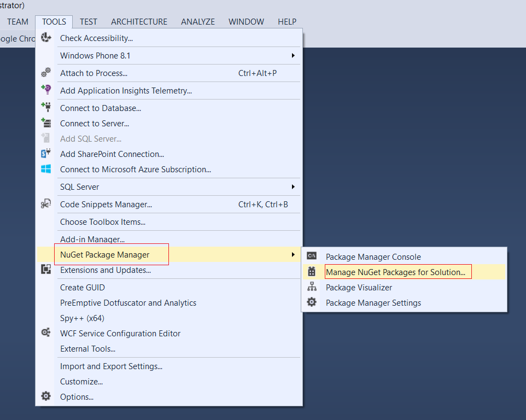Open Package Manager Settings
This screenshot has height=420, width=526.
pyautogui.click(x=373, y=302)
